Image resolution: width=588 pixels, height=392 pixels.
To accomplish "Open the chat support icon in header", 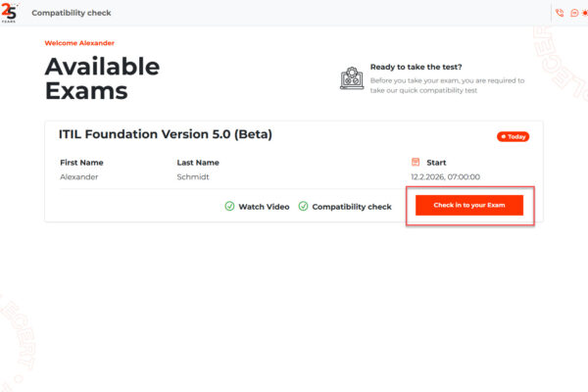I will pyautogui.click(x=574, y=13).
